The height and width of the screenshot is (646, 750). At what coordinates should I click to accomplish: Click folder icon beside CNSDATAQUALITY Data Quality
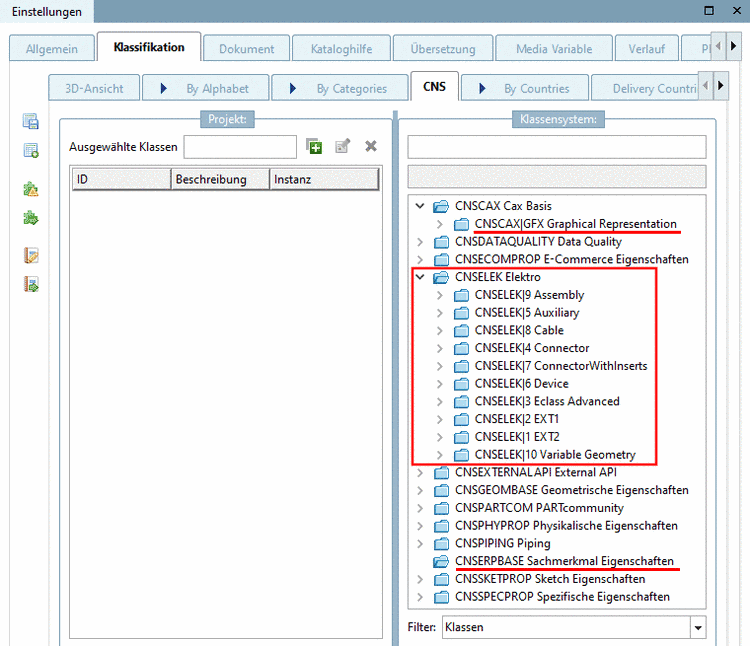pos(441,242)
